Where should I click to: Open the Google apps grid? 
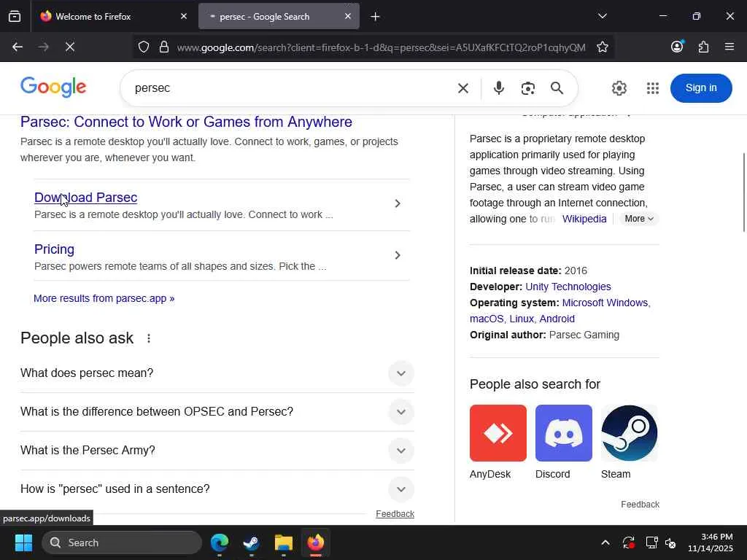click(x=653, y=88)
